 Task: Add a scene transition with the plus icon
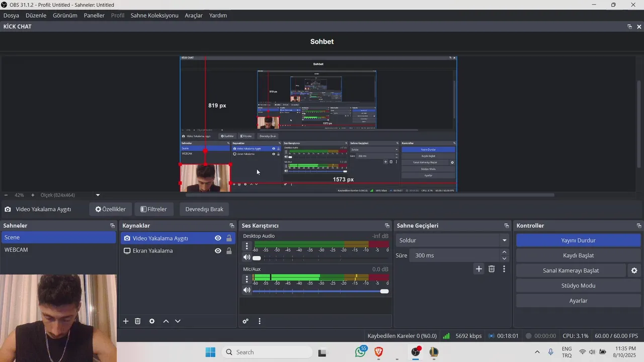[479, 269]
